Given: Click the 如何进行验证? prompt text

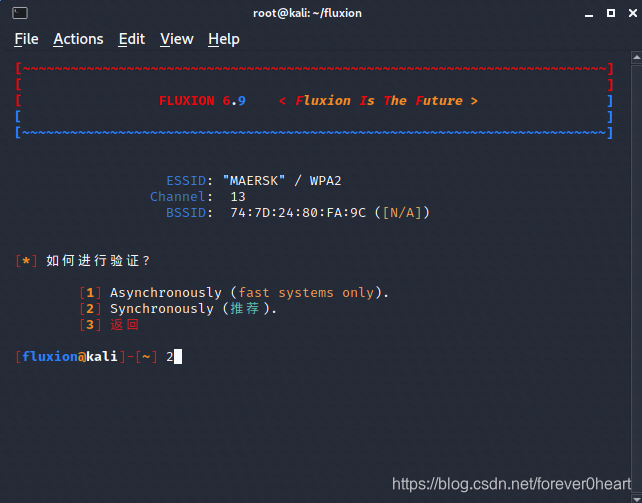Looking at the screenshot, I should 98,261.
